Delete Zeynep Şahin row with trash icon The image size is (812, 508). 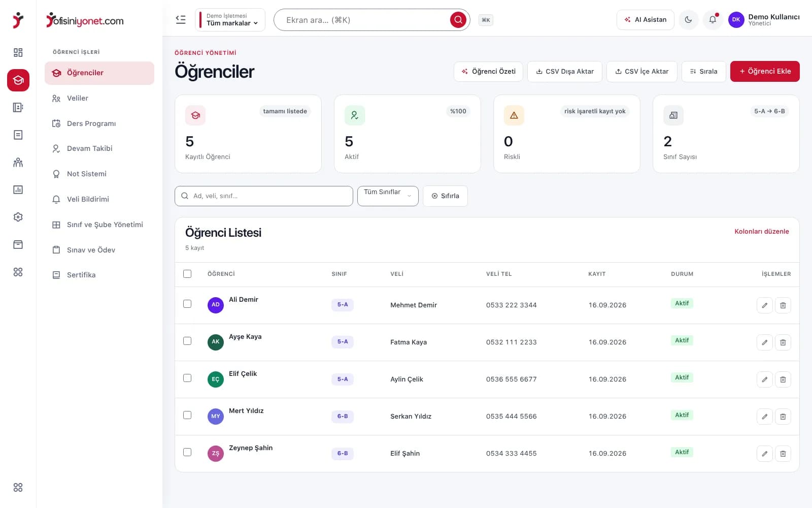[783, 454]
